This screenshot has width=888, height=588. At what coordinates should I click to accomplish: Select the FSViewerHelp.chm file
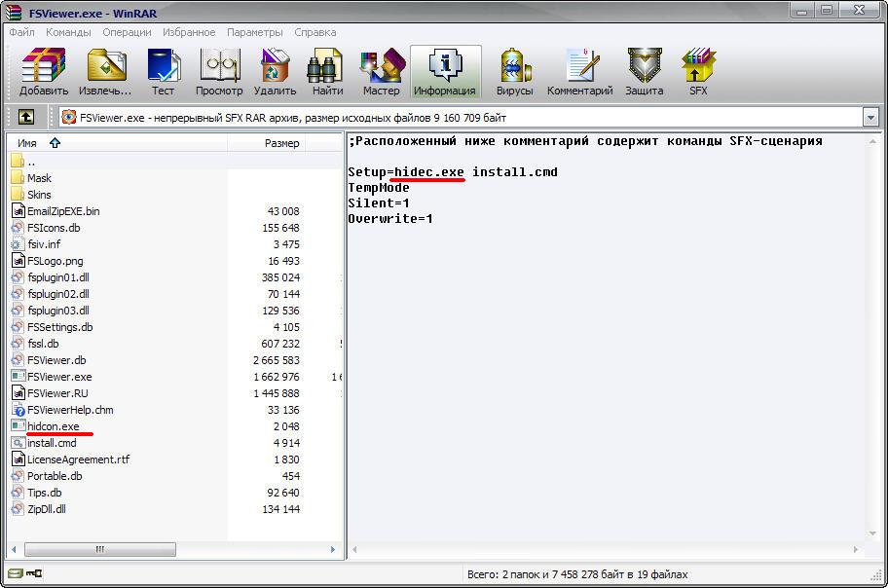tap(62, 410)
